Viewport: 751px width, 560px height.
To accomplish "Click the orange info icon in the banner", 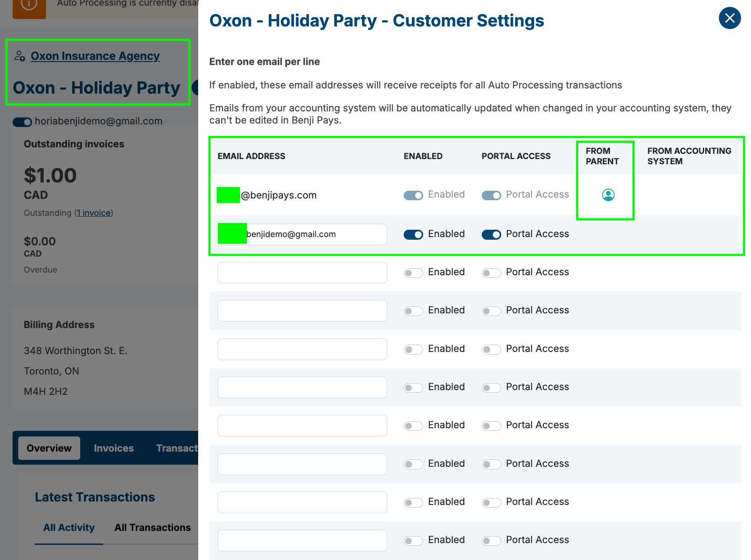I will tap(29, 4).
